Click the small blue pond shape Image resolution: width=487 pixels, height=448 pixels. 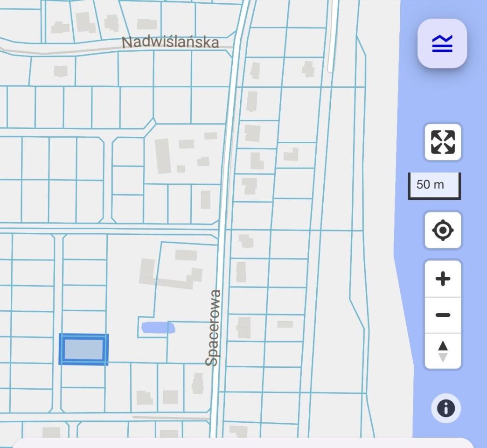tap(158, 328)
